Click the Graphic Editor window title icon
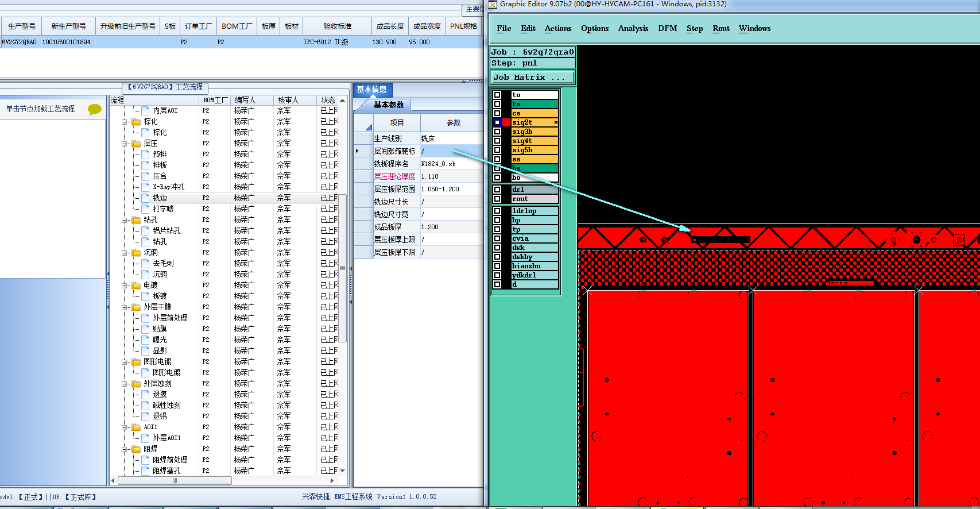 pos(493,4)
